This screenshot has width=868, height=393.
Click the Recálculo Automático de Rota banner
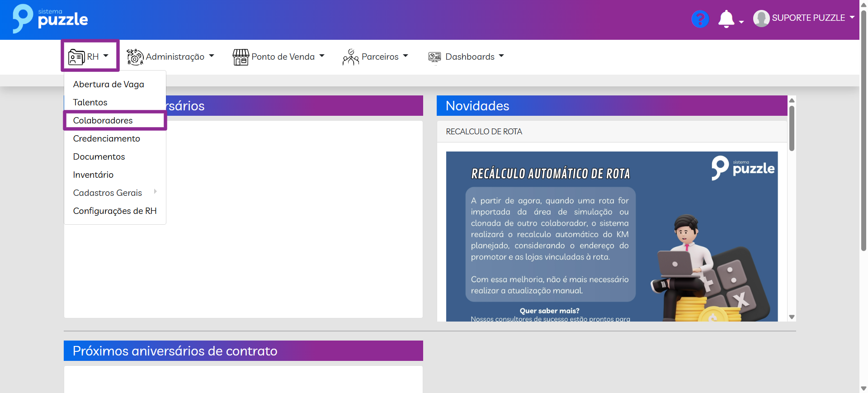point(612,236)
